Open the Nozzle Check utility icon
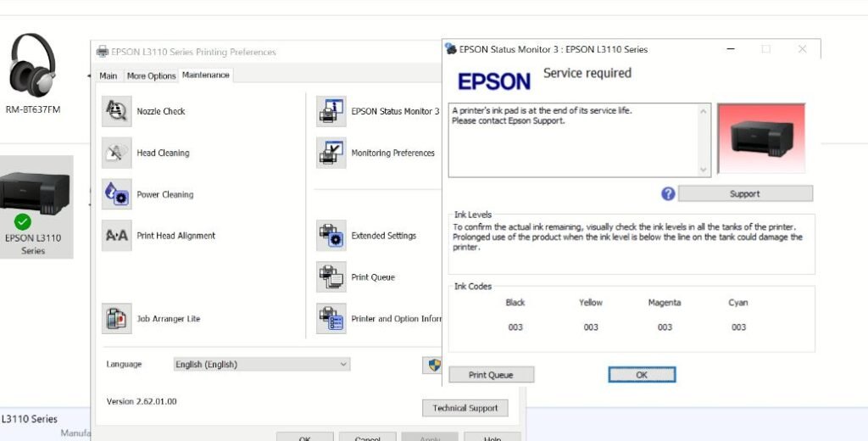Screen dimensions: 868x441 coord(117,111)
